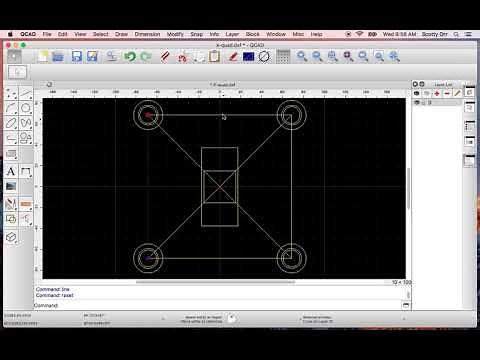Click the green Undo arrow
Screen dimensions: 480x360
pyautogui.click(x=130, y=56)
